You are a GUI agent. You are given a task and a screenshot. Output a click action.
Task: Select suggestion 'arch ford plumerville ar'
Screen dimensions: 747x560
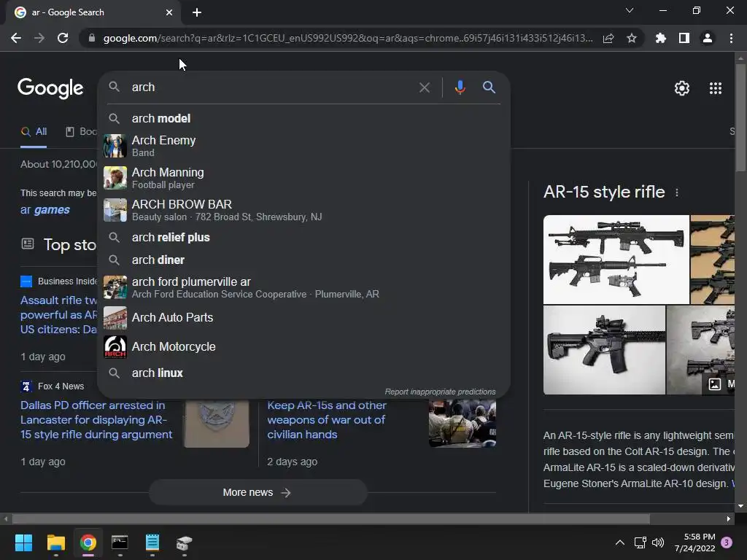[304, 287]
